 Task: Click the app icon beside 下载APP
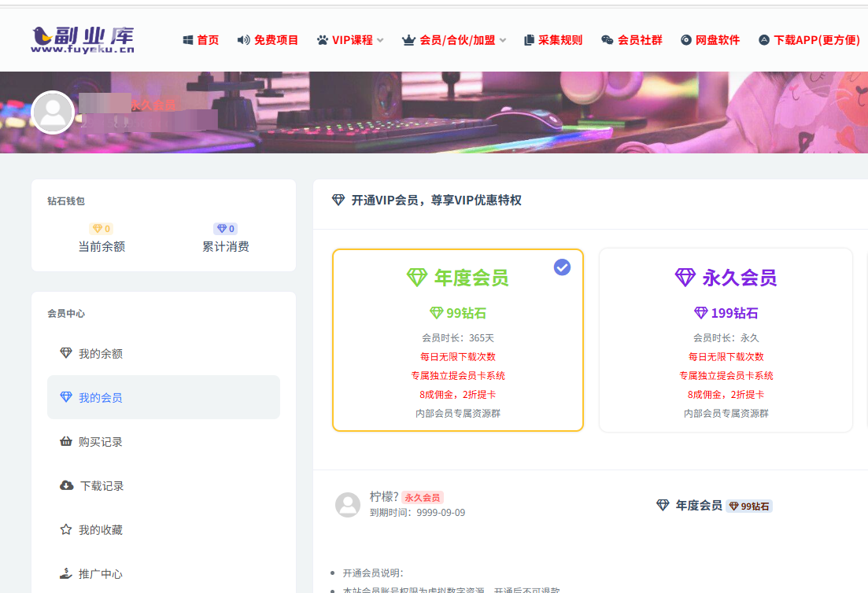coord(764,40)
